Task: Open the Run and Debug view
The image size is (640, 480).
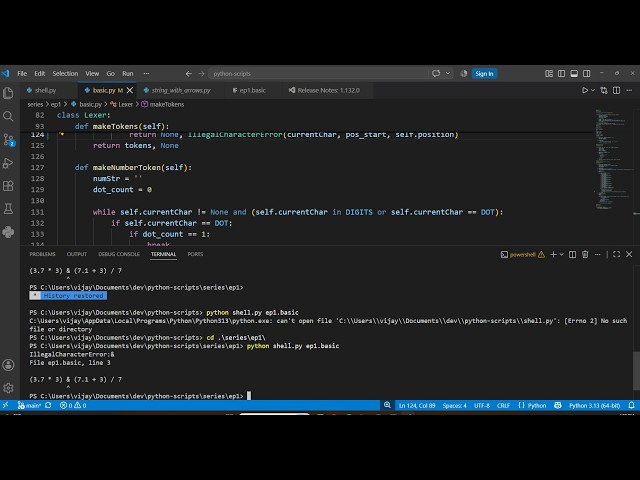Action: [x=8, y=163]
